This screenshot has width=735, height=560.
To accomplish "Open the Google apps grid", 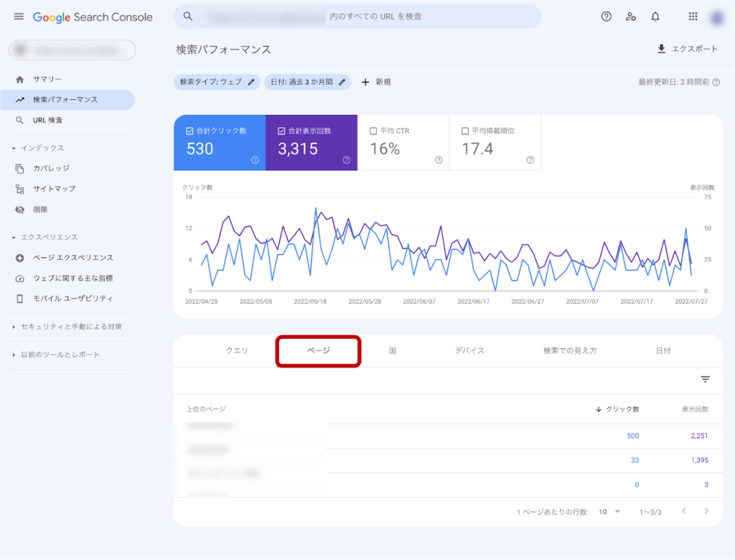I will (693, 17).
